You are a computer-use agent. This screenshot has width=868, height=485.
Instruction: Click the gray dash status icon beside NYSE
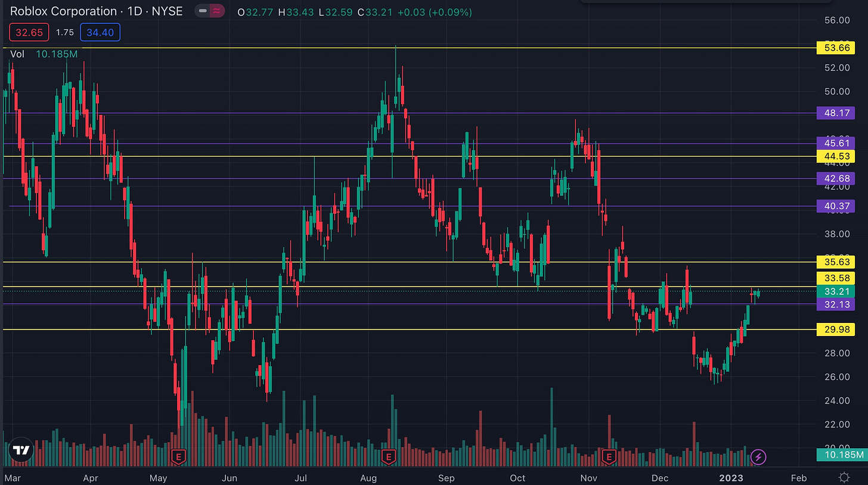coord(203,11)
